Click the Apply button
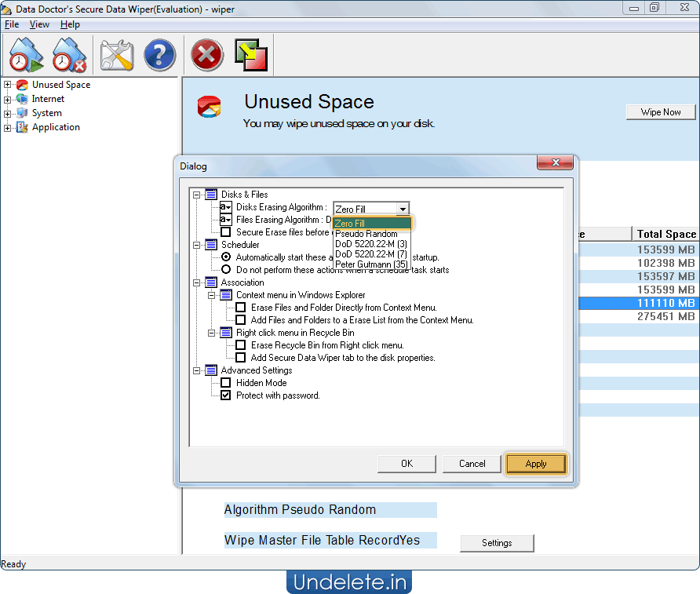This screenshot has height=594, width=700. point(536,464)
